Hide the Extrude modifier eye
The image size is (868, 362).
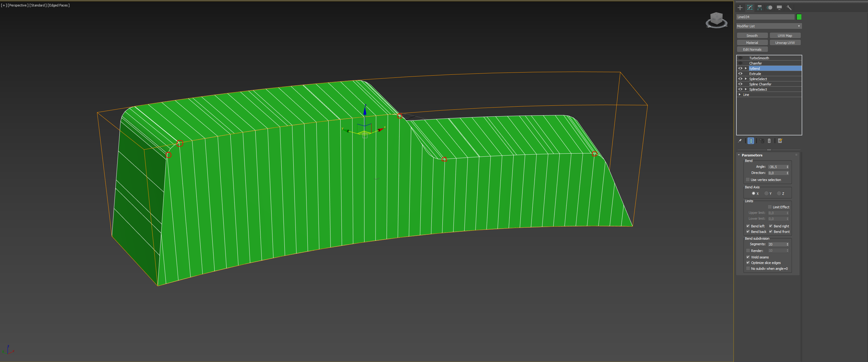[x=740, y=73]
